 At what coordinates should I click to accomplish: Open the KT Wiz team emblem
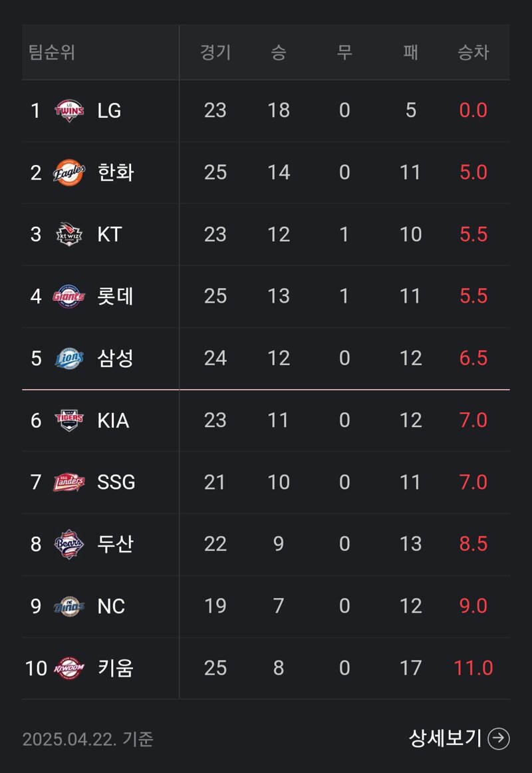click(x=69, y=234)
